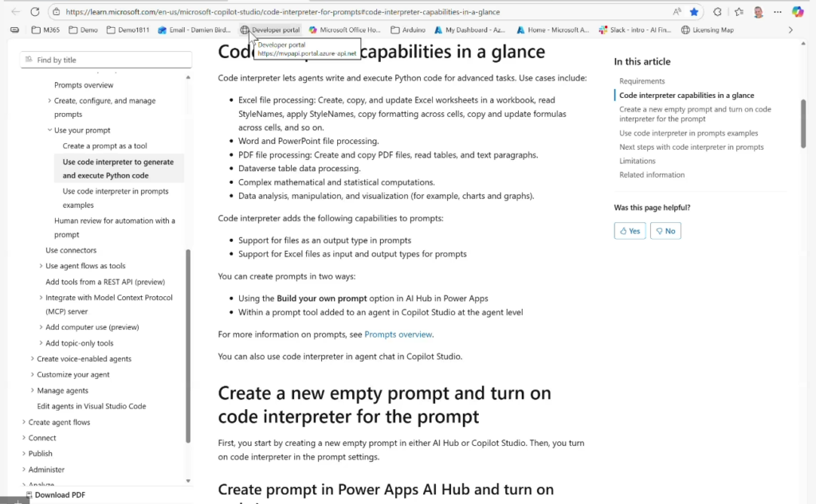This screenshot has height=504, width=816.
Task: Click the favorites star in address bar
Action: point(694,12)
